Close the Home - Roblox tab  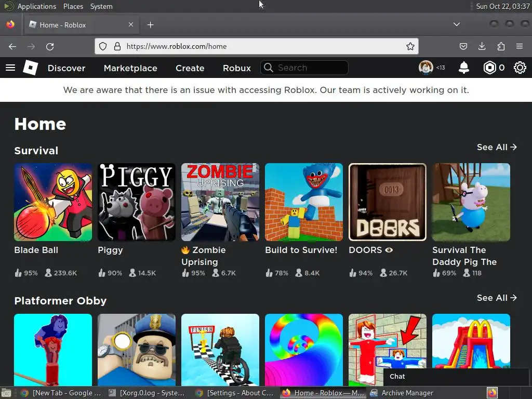[131, 24]
